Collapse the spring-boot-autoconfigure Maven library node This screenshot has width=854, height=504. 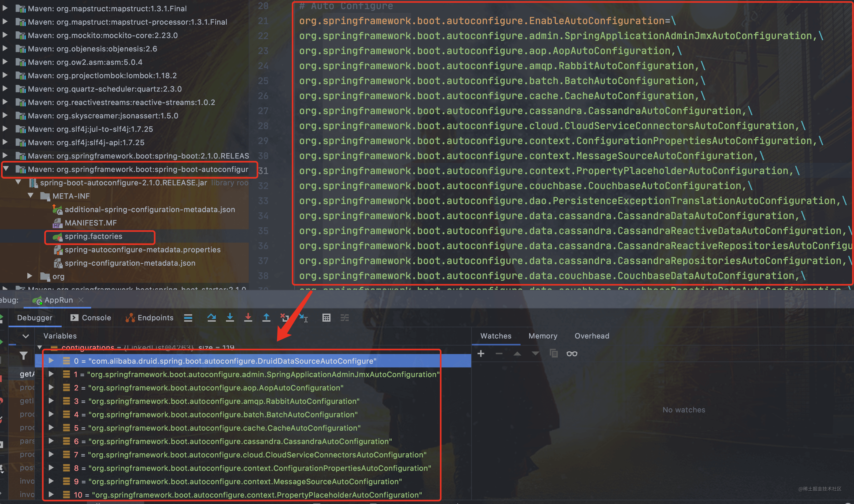(x=6, y=169)
